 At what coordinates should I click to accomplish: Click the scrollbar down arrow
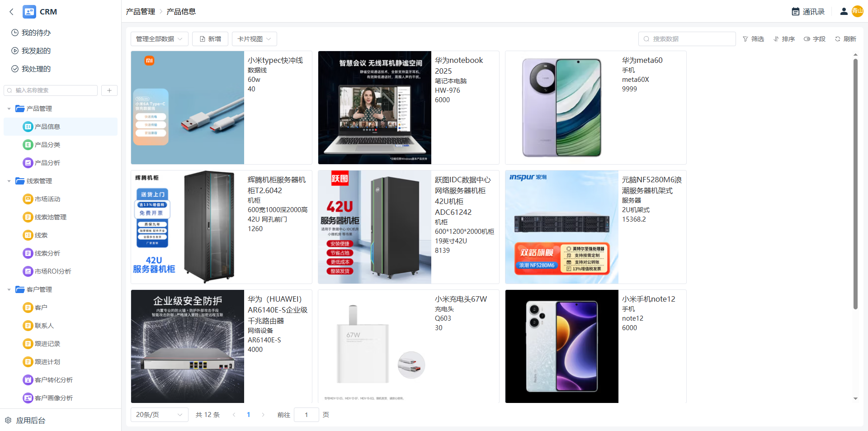tap(855, 398)
